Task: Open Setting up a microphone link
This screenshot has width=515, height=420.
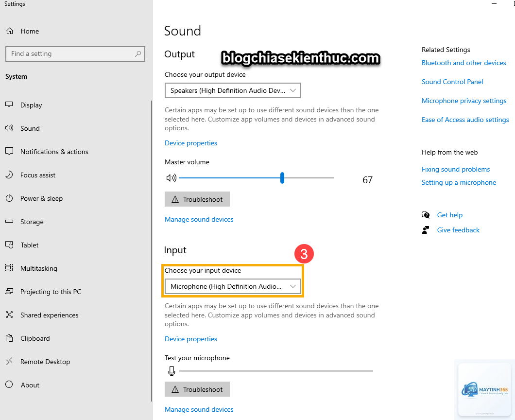Action: [459, 182]
